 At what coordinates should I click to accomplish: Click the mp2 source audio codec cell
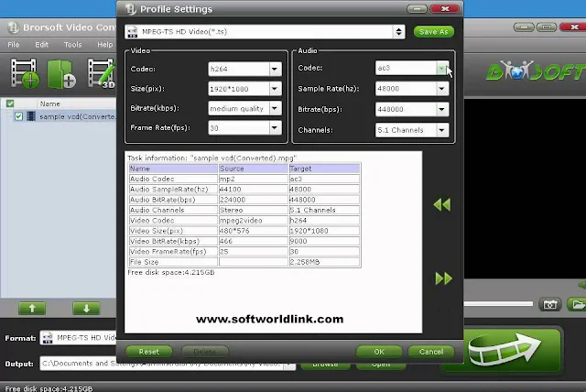click(x=253, y=179)
